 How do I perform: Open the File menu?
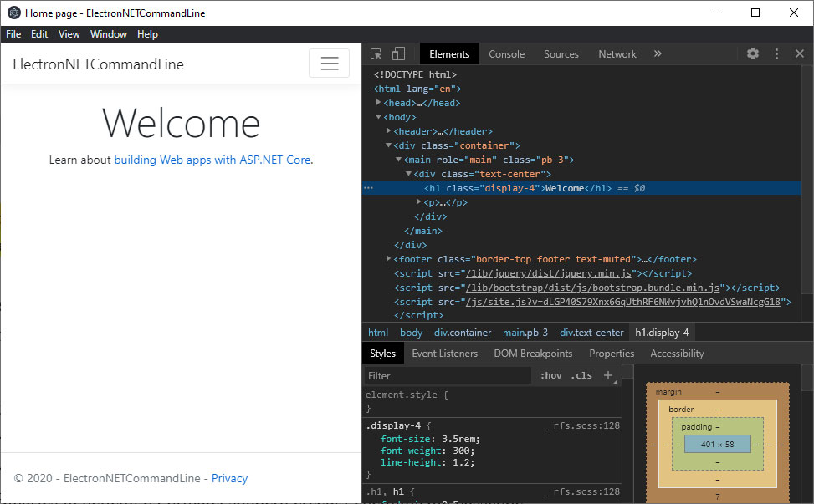13,34
